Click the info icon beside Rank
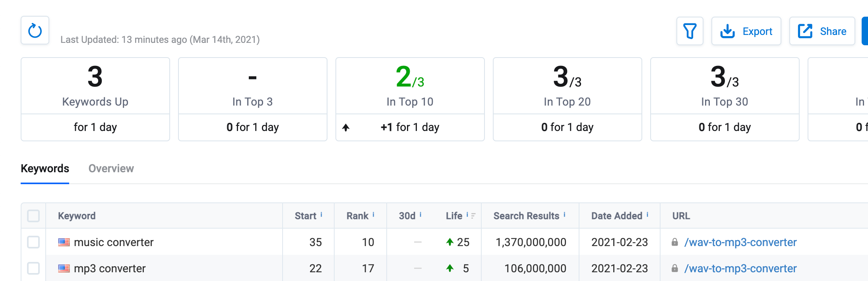This screenshot has width=868, height=281. point(373,215)
